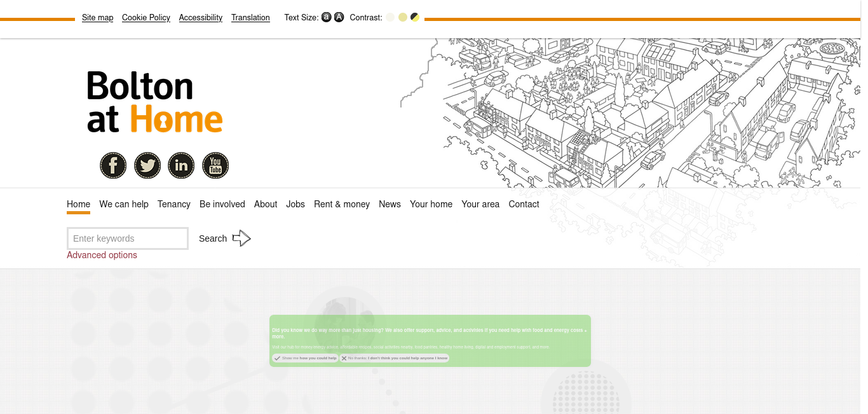
Task: Select the black and yellow high-contrast swatch
Action: coord(415,17)
